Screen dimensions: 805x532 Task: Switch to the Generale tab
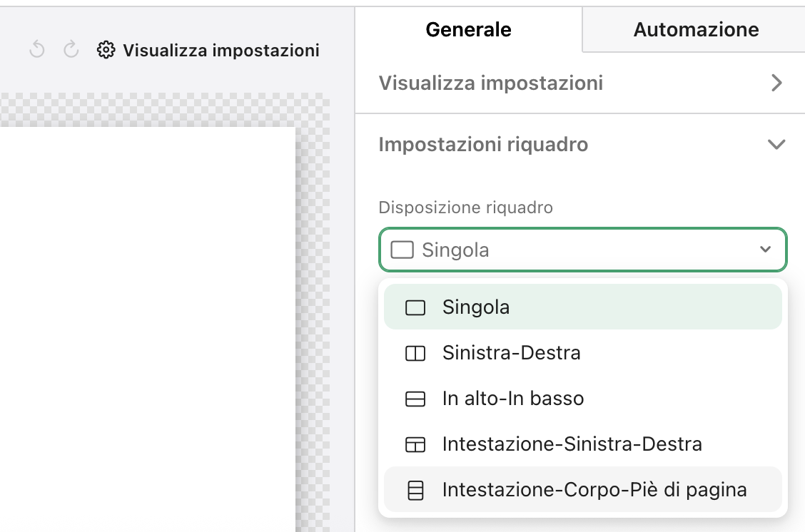(468, 29)
